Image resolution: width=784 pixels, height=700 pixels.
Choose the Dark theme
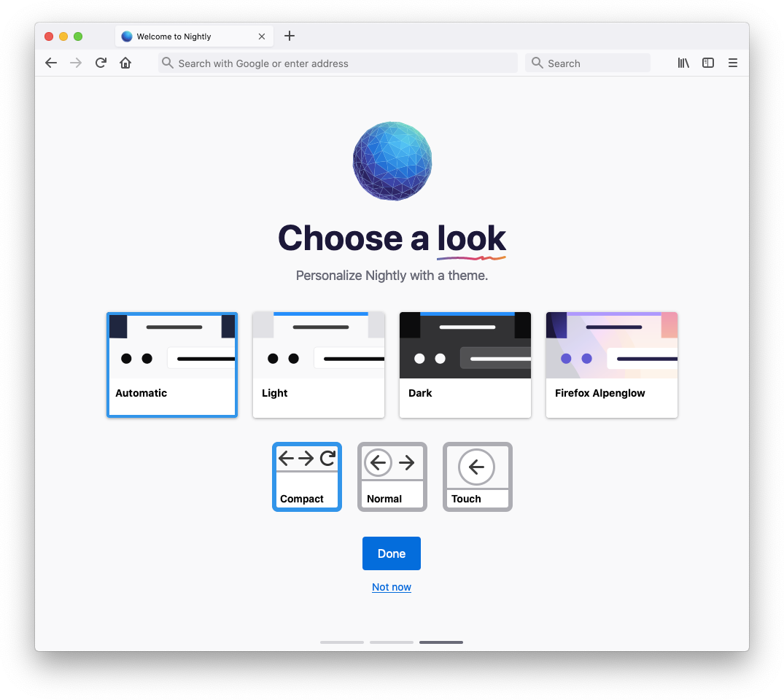[x=465, y=365]
